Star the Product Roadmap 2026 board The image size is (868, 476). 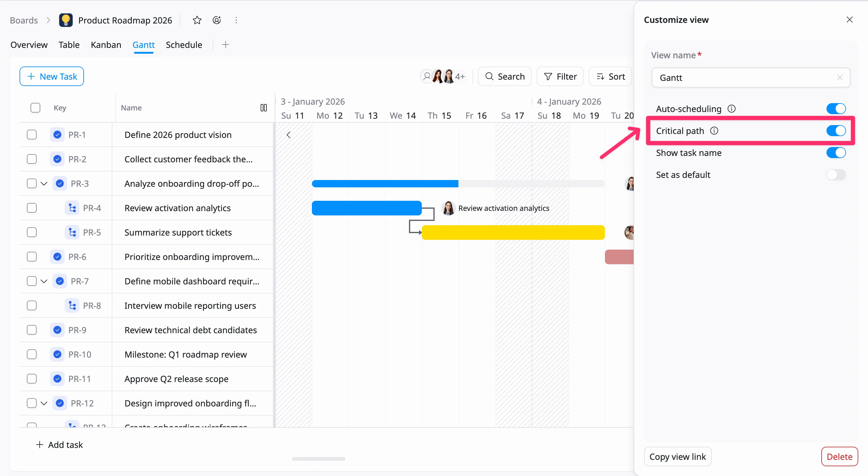pyautogui.click(x=197, y=20)
